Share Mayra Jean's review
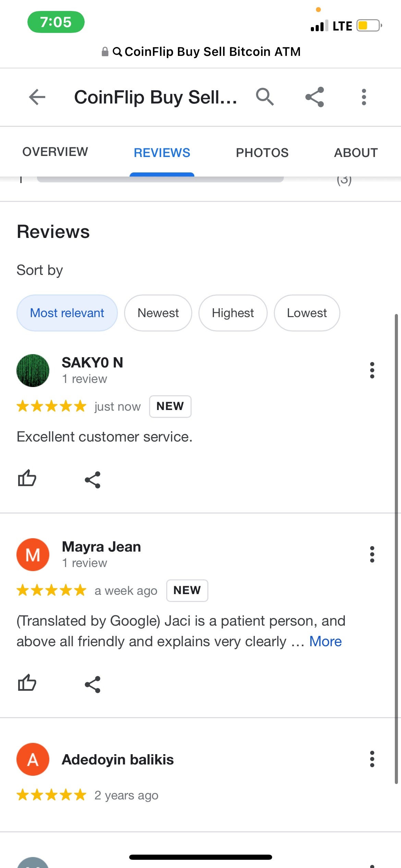This screenshot has height=868, width=401. point(92,684)
